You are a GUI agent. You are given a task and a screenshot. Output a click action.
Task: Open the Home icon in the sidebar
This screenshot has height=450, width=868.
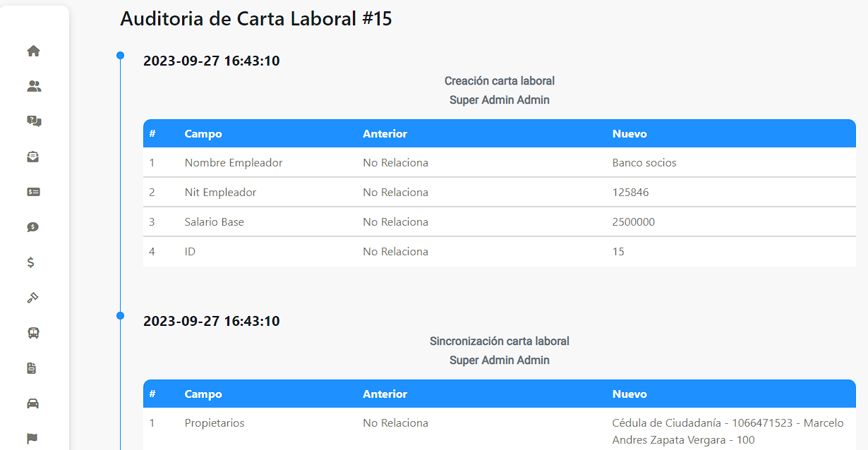(x=33, y=51)
